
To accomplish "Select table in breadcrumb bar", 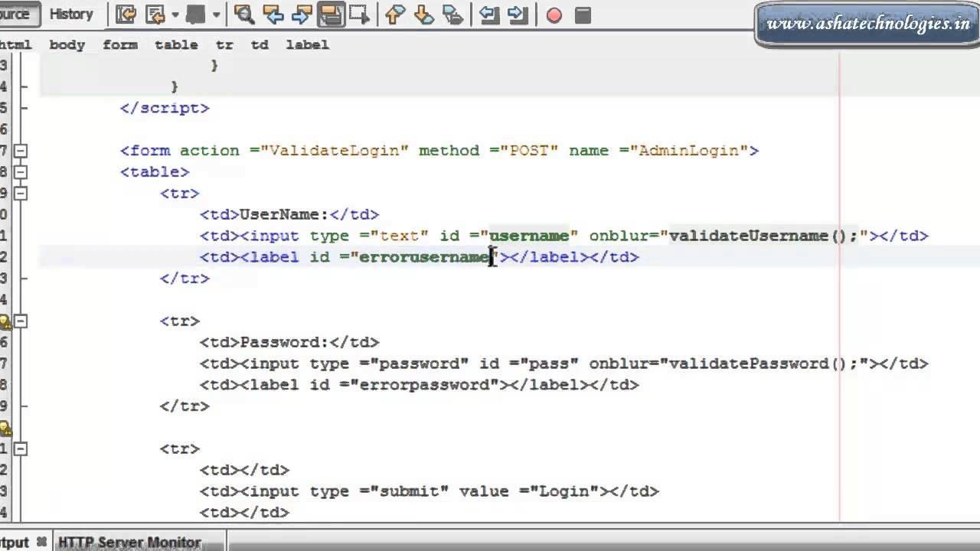I will [176, 44].
